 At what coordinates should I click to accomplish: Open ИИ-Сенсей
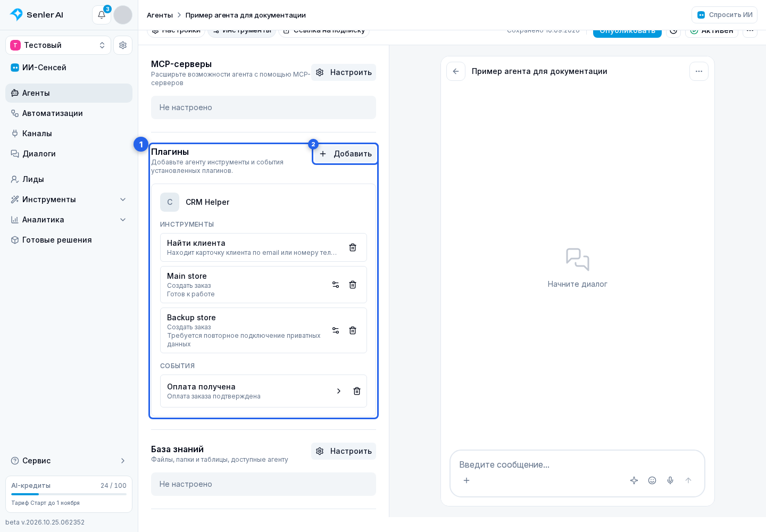pos(69,68)
